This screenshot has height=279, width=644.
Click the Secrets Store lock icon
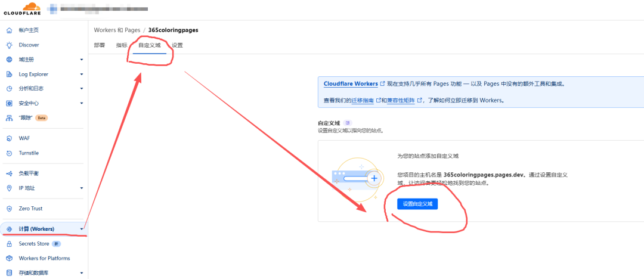9,244
